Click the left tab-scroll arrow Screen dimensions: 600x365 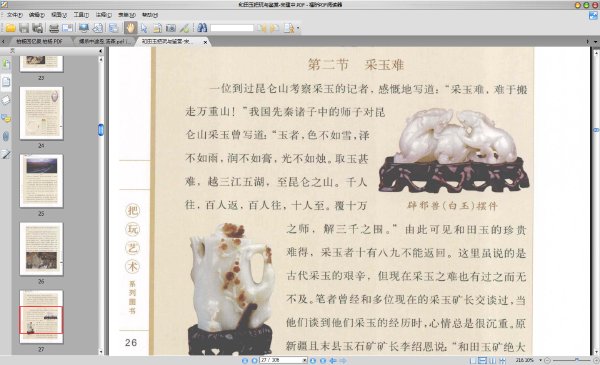[3, 41]
